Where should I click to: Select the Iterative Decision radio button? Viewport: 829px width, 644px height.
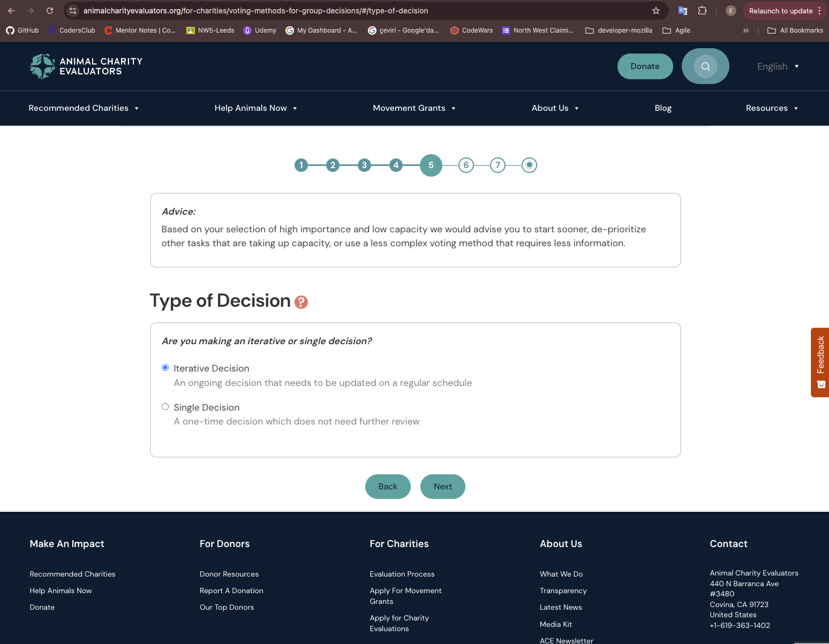tap(165, 368)
